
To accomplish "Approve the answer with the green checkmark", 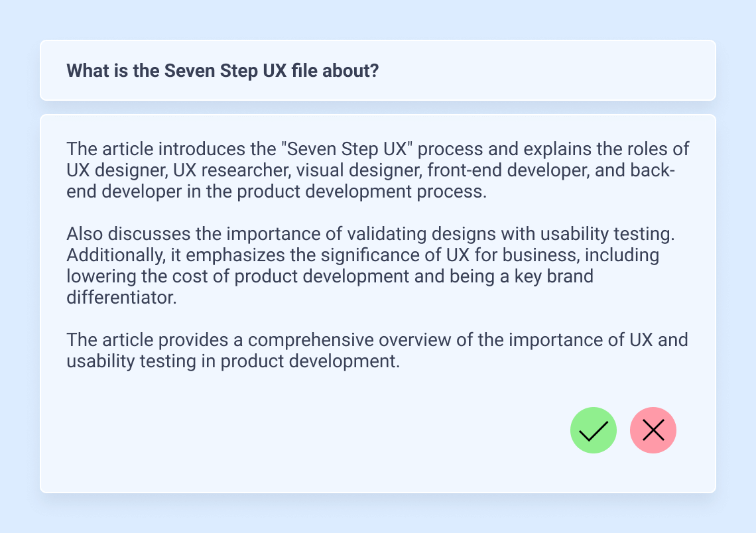I will (x=594, y=430).
